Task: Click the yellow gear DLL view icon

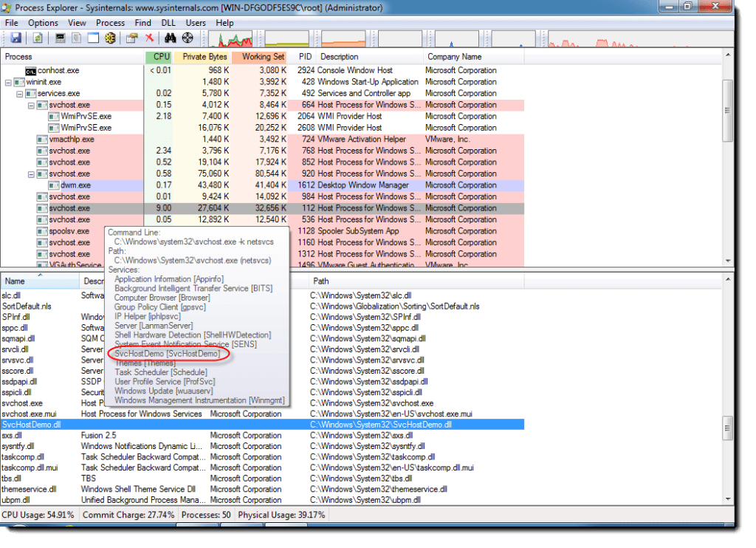Action: coord(111,38)
